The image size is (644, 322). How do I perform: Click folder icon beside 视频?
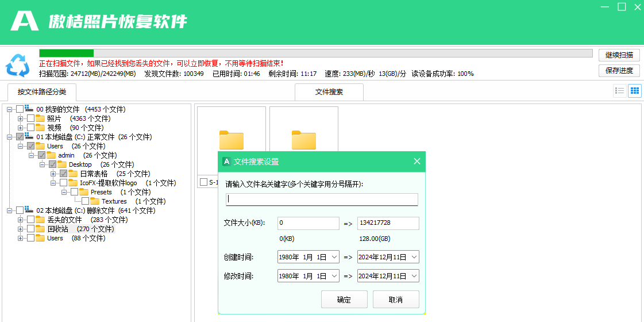click(40, 128)
